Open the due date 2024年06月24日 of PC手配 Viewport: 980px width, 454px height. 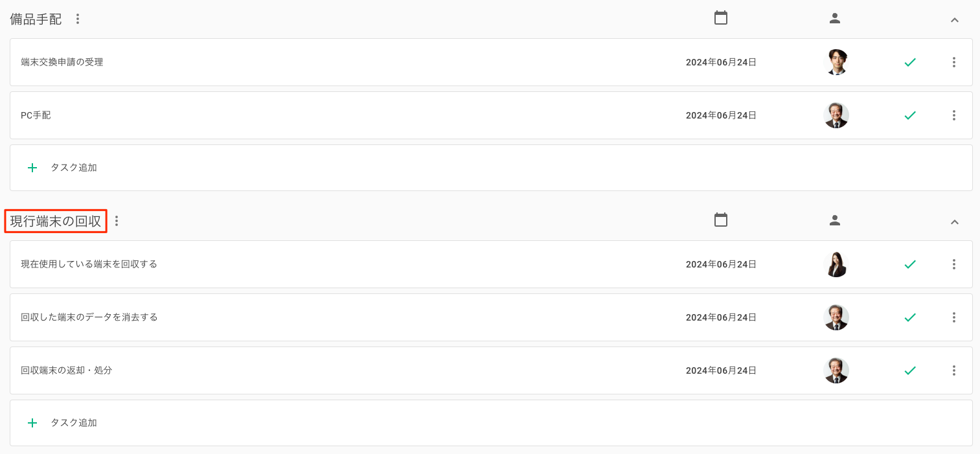pos(721,115)
